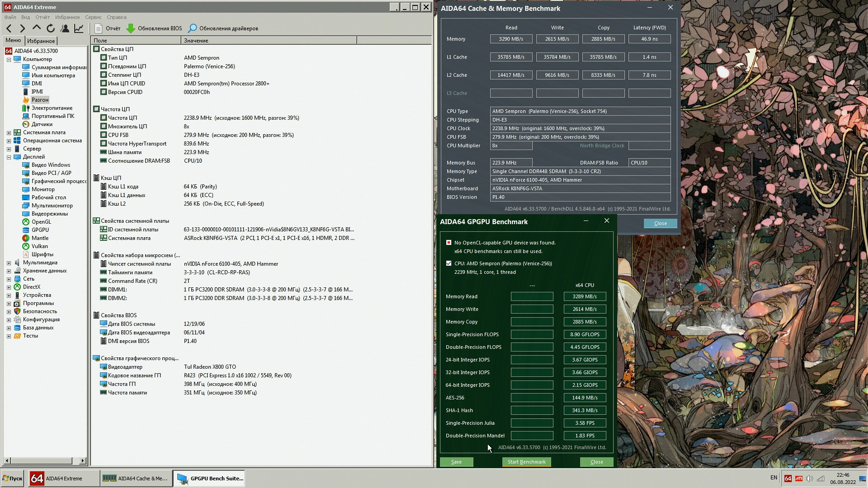Open the graph chart toolbar icon
The image size is (868, 488).
point(79,28)
